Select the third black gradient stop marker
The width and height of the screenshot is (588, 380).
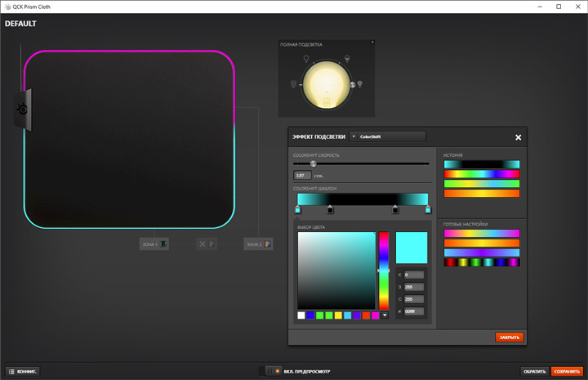tap(395, 209)
